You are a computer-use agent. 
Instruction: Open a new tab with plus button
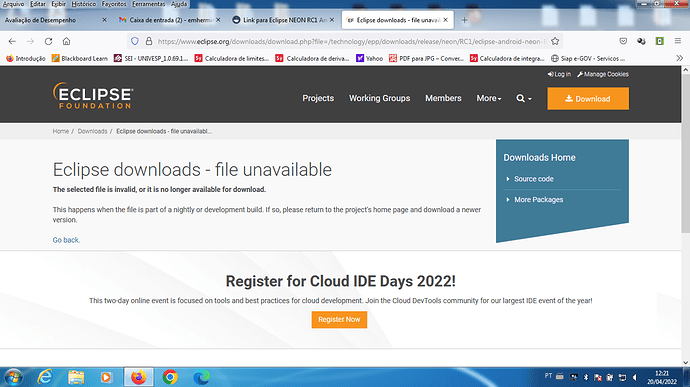tap(464, 20)
